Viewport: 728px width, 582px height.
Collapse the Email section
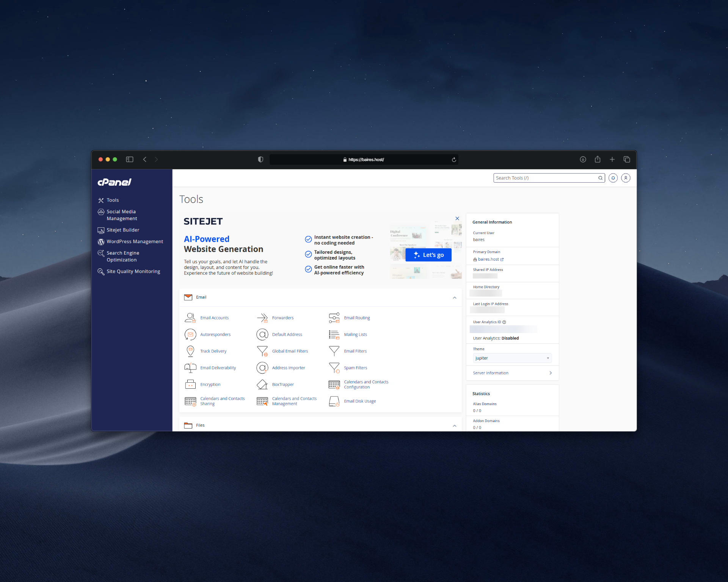tap(454, 297)
